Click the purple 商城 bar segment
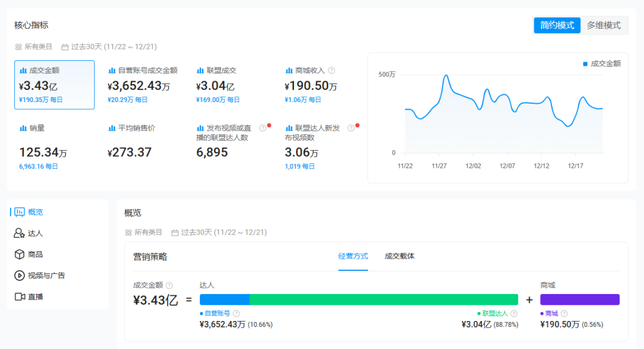Viewport: 644px width, 349px height. point(580,299)
